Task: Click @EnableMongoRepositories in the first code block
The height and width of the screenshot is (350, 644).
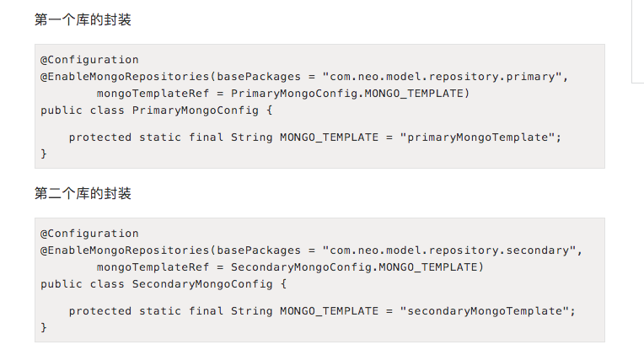Action: click(x=125, y=77)
